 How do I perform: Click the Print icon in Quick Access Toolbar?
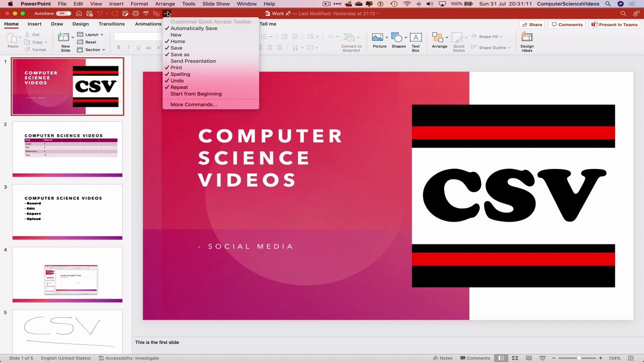tap(135, 14)
